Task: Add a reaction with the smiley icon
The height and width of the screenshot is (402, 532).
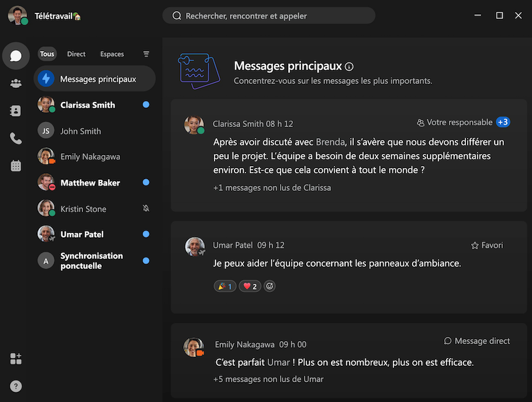Action: pos(270,286)
